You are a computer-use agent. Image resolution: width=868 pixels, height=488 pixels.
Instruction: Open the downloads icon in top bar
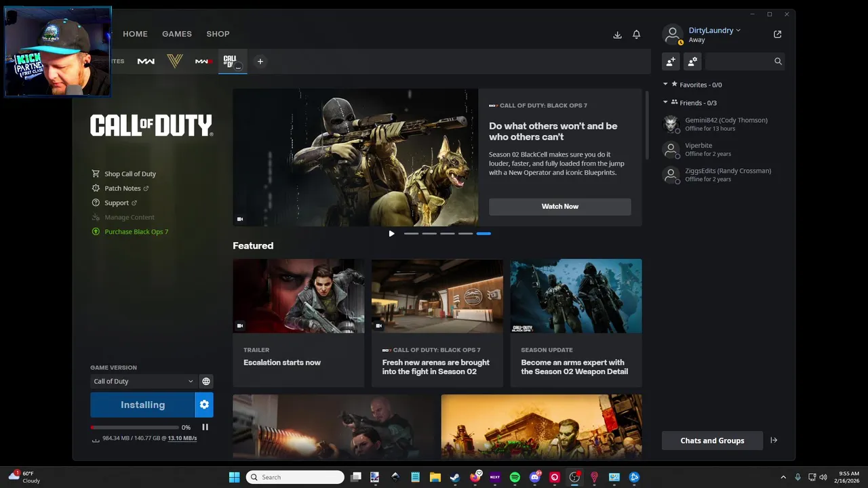click(617, 35)
